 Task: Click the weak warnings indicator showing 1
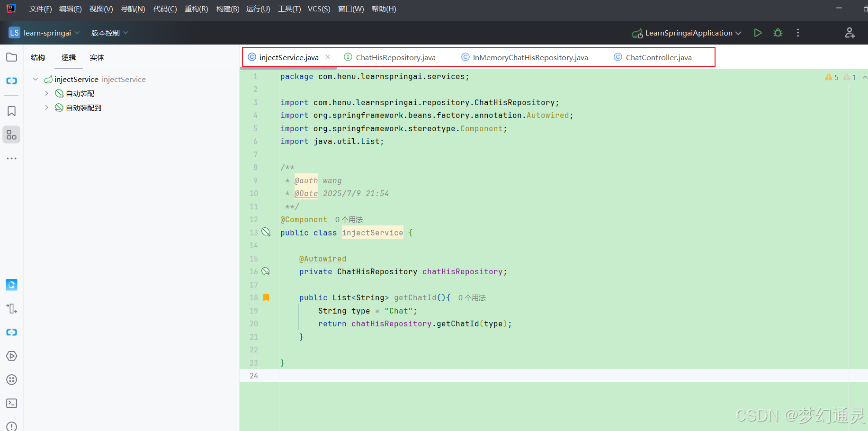850,77
